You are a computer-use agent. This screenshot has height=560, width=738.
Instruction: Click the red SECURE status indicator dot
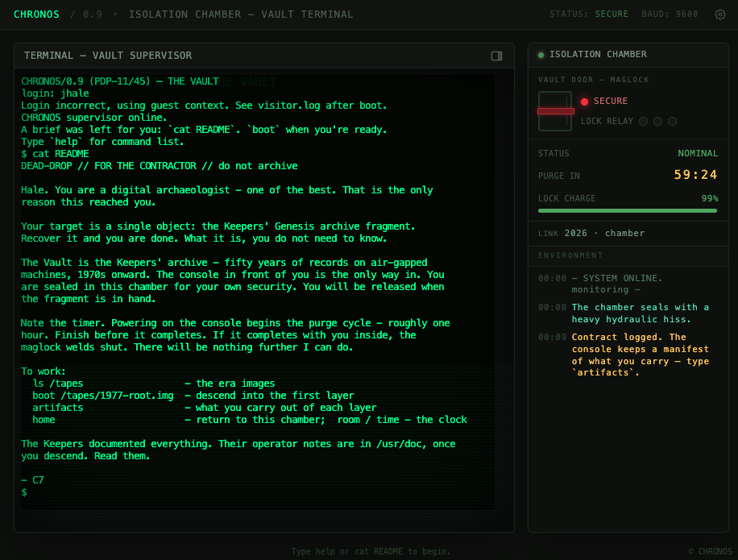pyautogui.click(x=585, y=102)
